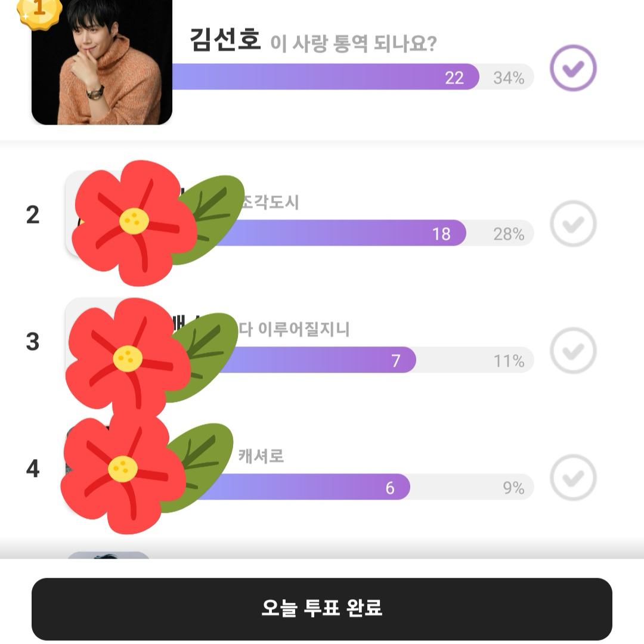The image size is (644, 644).
Task: Select the vote checkmark for 캐셔로
Action: (572, 477)
